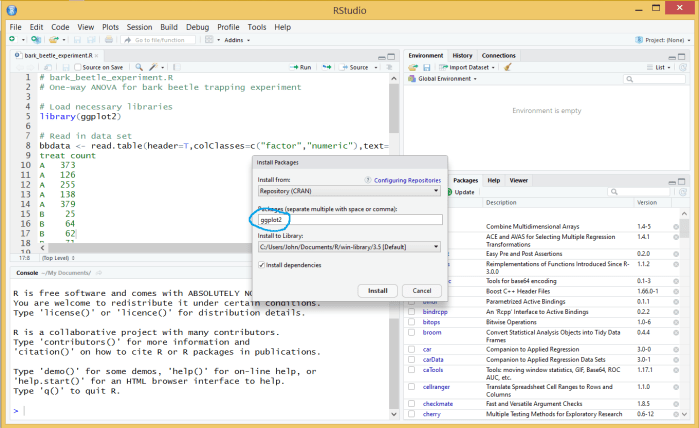Viewport: 699px width, 428px height.
Task: Open the Install from repository dropdown
Action: [349, 191]
